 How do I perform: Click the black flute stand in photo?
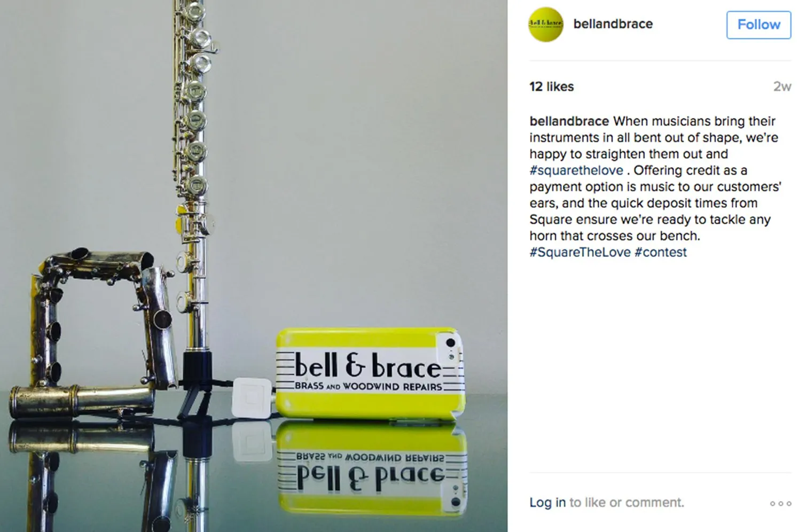pos(195,382)
